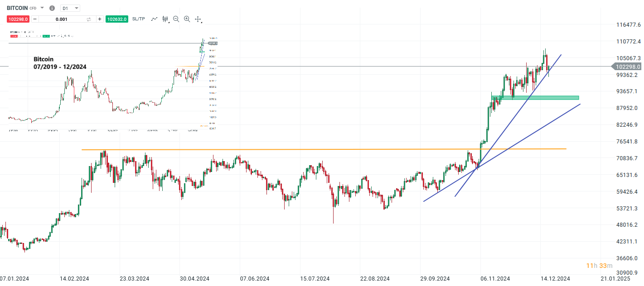Click the zoom in magnifier icon
The height and width of the screenshot is (286, 644).
pyautogui.click(x=187, y=19)
